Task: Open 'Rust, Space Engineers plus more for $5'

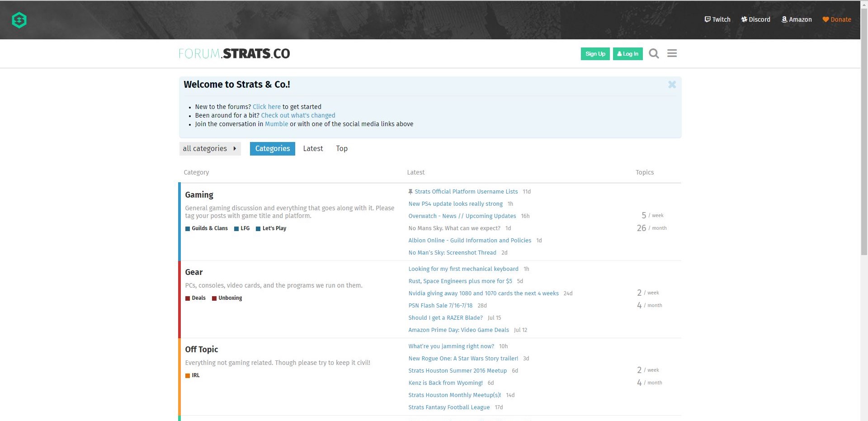Action: pos(460,281)
